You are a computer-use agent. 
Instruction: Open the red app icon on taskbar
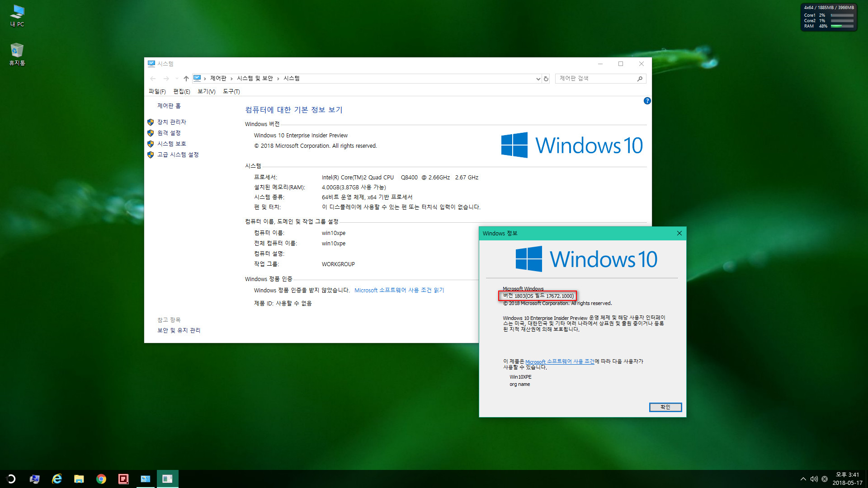coord(123,479)
